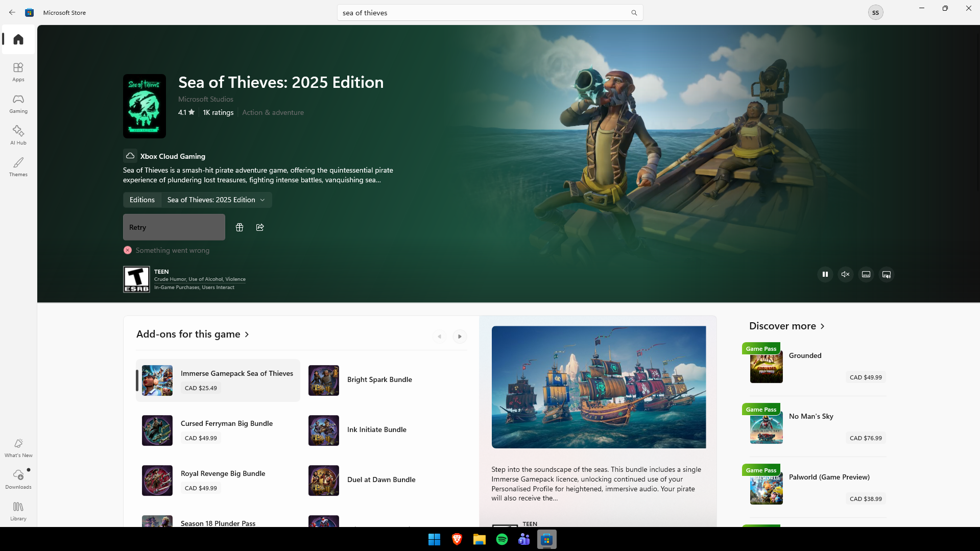Open the Action & adventure category
The image size is (980, 551).
(x=273, y=112)
